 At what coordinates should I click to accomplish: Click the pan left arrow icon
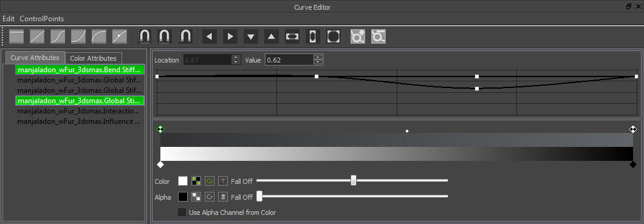pyautogui.click(x=210, y=36)
